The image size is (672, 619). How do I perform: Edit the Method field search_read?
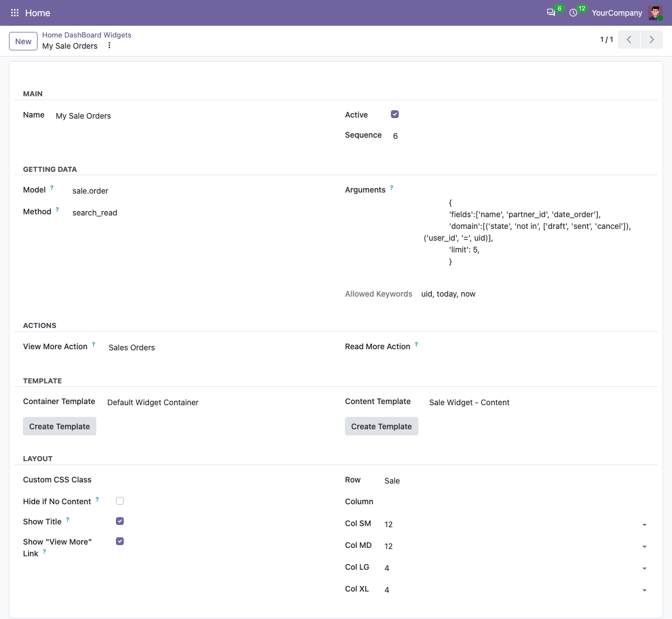tap(199, 213)
